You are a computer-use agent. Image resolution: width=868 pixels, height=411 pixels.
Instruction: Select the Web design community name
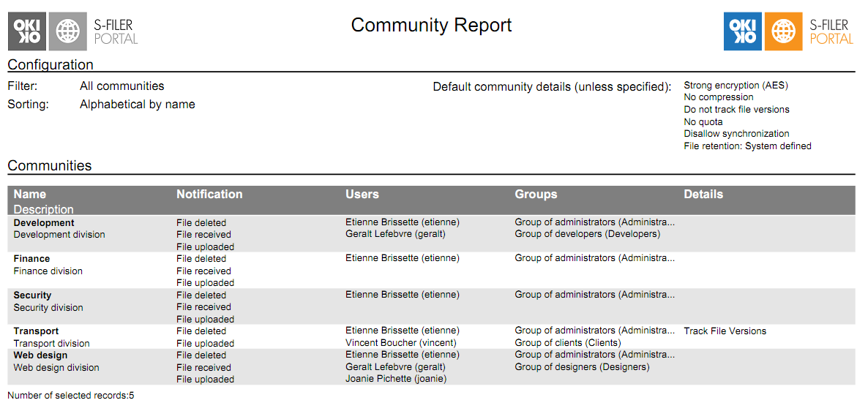pos(40,355)
